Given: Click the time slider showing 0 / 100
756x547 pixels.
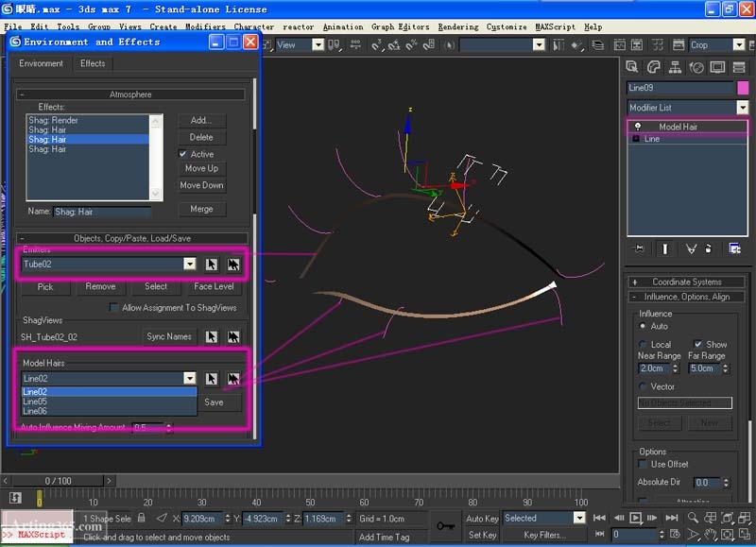Looking at the screenshot, I should (58, 481).
